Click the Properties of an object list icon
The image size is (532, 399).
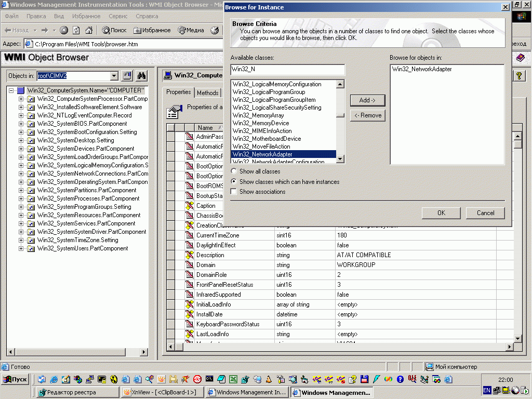pos(174,112)
